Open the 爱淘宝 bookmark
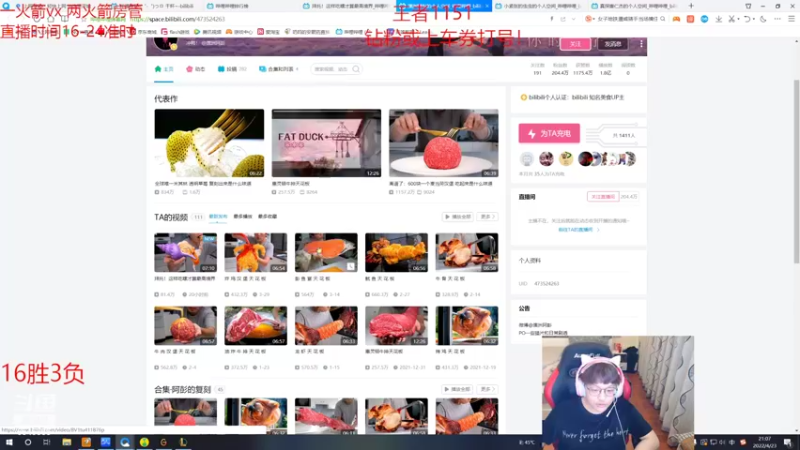 click(269, 32)
